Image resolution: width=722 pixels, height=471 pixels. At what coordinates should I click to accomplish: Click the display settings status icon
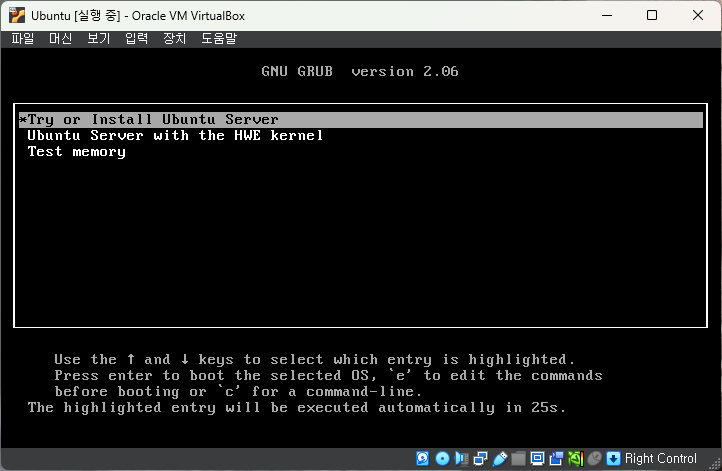tap(537, 459)
